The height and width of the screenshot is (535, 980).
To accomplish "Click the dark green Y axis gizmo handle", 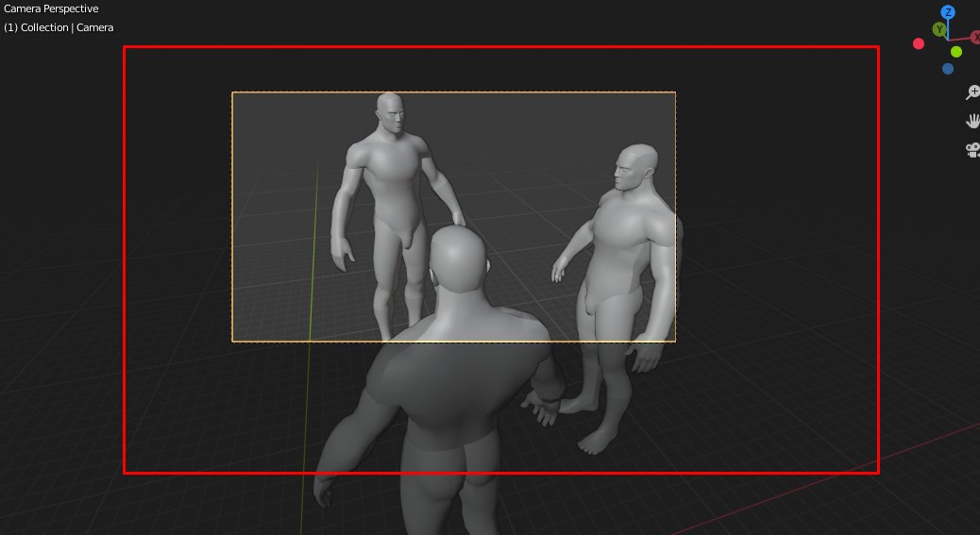I will [938, 29].
